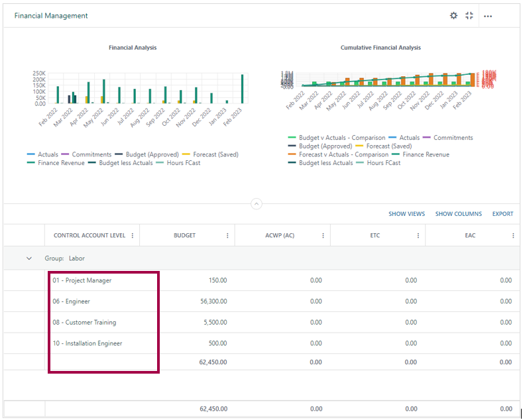The width and height of the screenshot is (523, 420).
Task: Toggle Forecast v Actuals - Comparison legend entry
Action: point(338,154)
